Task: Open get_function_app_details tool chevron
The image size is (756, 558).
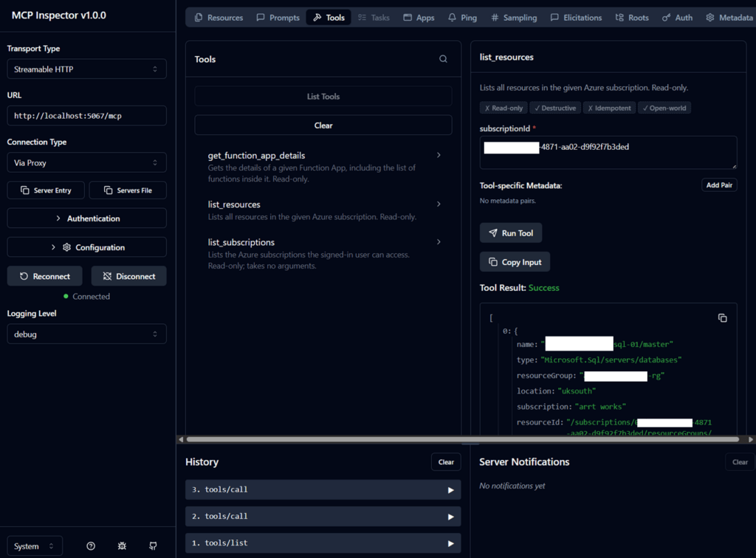Action: coord(439,155)
